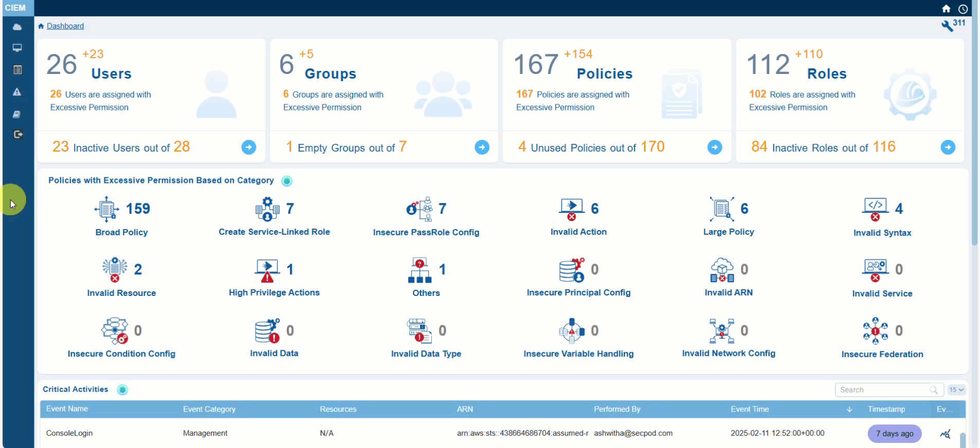Viewport: 980px width, 448px height.
Task: Open the rows-per-page dropdown showing 15
Action: point(956,390)
